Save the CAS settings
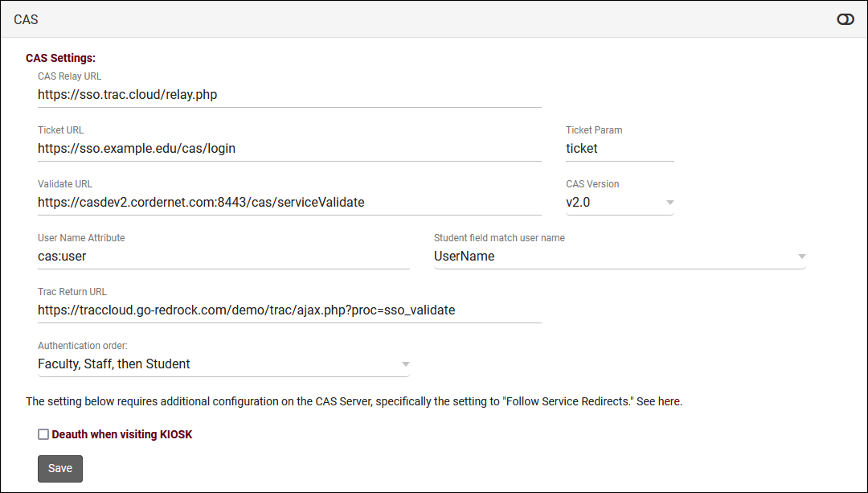The width and height of the screenshot is (868, 493). pos(60,468)
